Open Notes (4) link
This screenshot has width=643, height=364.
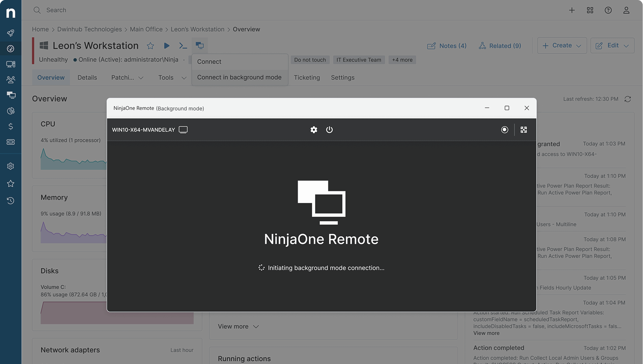447,46
